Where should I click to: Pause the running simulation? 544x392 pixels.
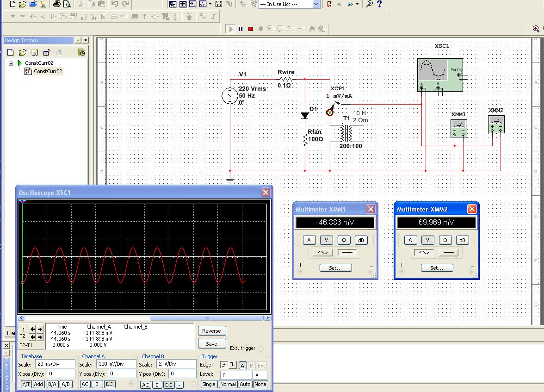point(241,29)
